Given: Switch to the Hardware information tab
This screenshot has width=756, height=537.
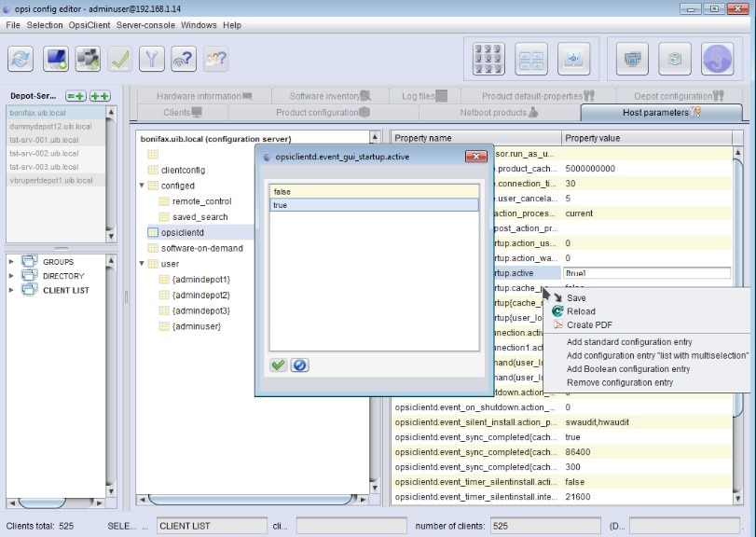Looking at the screenshot, I should [x=204, y=96].
